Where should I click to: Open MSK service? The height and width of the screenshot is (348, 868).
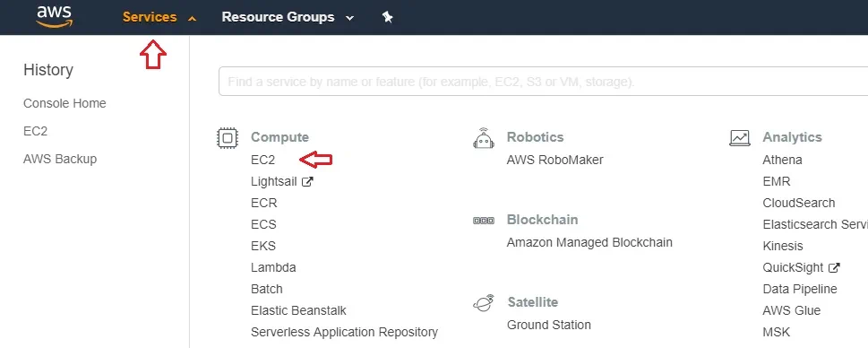777,333
